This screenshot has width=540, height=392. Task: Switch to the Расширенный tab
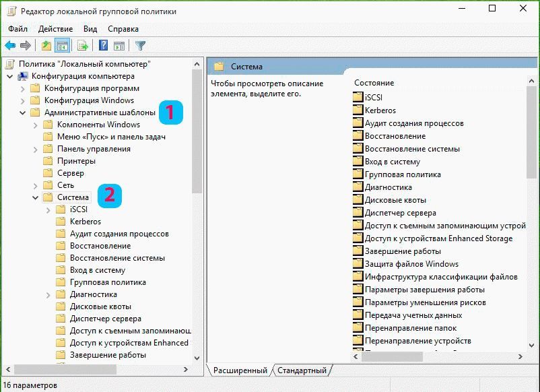point(240,370)
